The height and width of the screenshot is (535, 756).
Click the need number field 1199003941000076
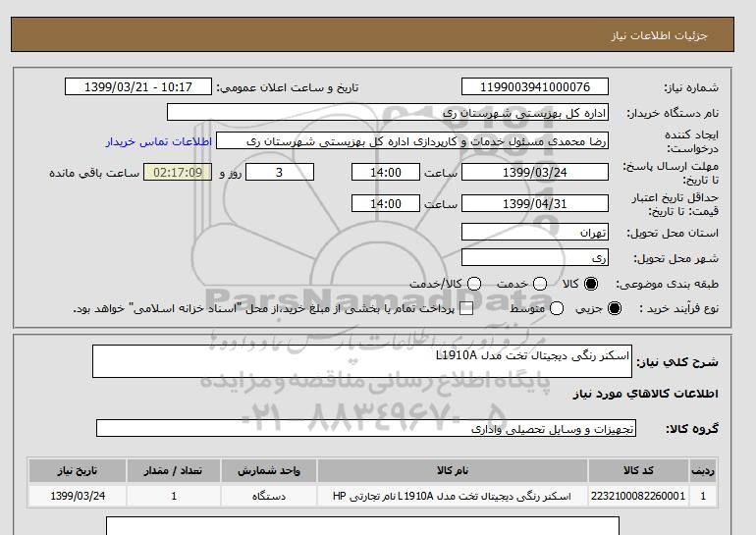tap(535, 86)
